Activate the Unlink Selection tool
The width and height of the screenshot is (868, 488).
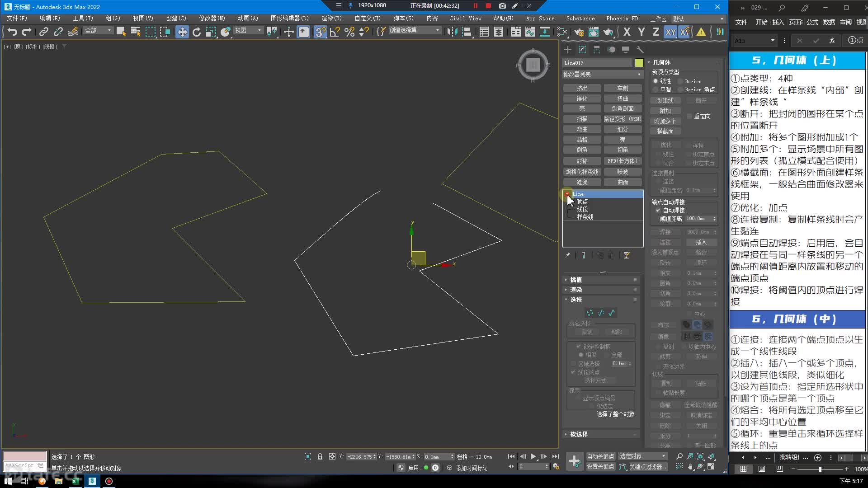[x=58, y=32]
